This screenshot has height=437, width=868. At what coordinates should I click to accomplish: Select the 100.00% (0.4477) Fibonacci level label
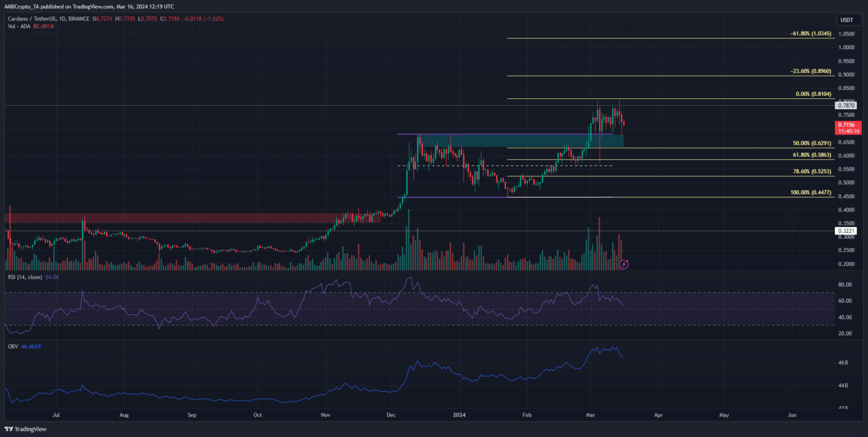(811, 193)
